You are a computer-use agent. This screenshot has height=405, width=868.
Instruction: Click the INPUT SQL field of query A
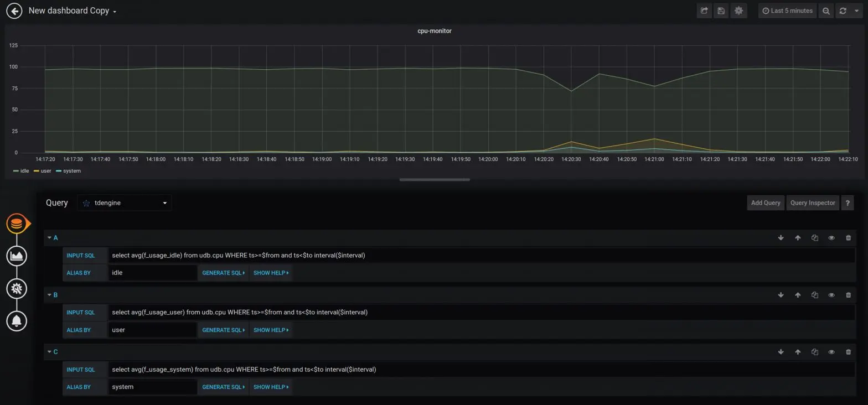(481, 255)
